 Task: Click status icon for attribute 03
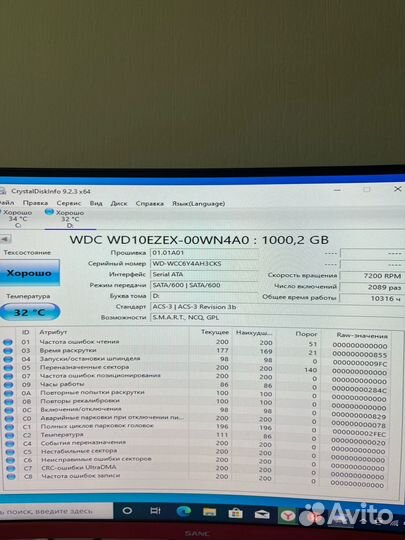(x=8, y=351)
